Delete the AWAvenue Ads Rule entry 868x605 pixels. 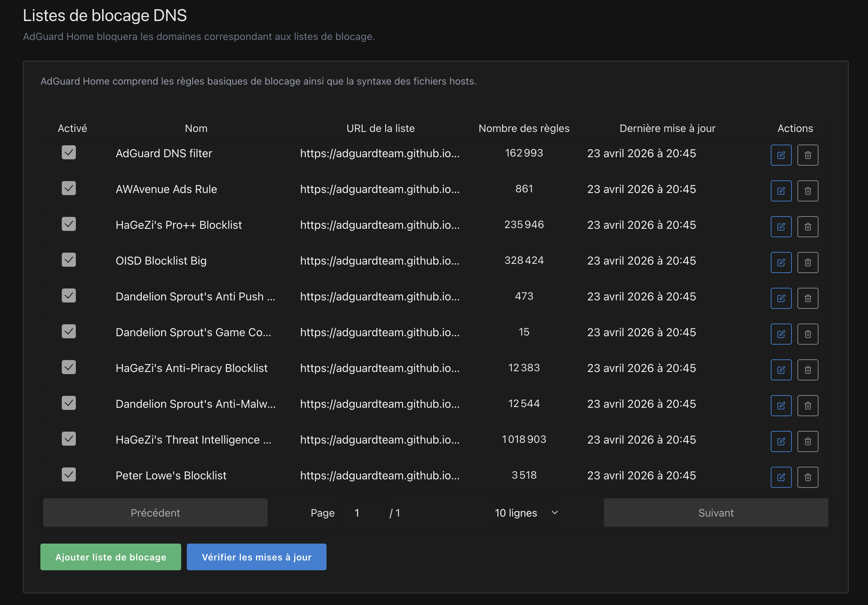click(x=808, y=191)
